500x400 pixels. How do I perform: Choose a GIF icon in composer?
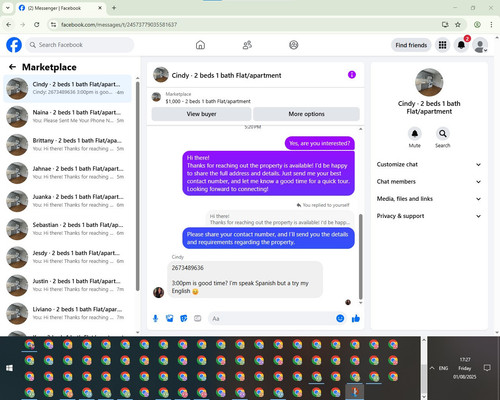point(198,319)
